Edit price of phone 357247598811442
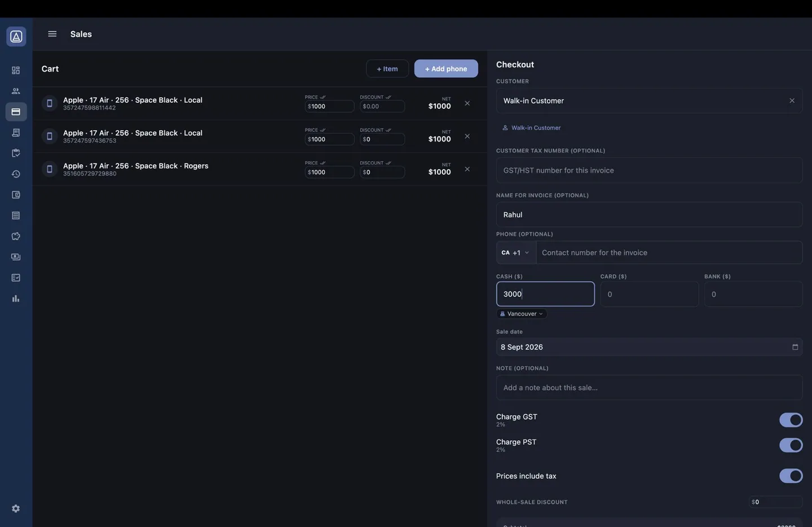 tap(329, 107)
